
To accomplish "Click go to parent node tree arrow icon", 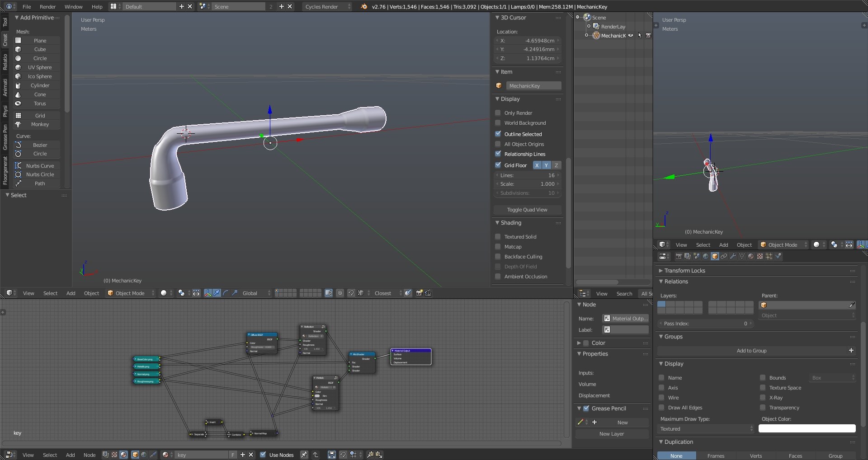I will coord(316,455).
